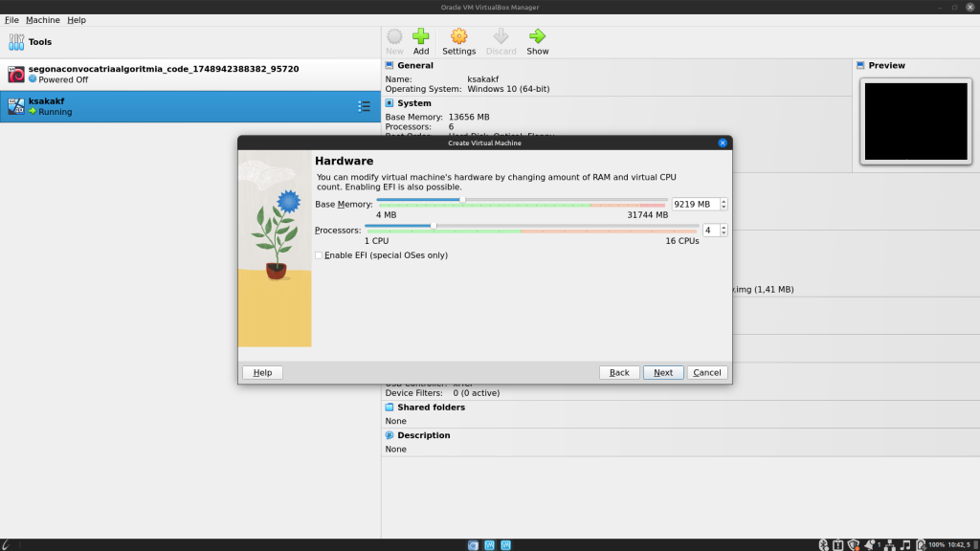
Task: Close the Create Virtual Machine dialog
Action: (723, 143)
